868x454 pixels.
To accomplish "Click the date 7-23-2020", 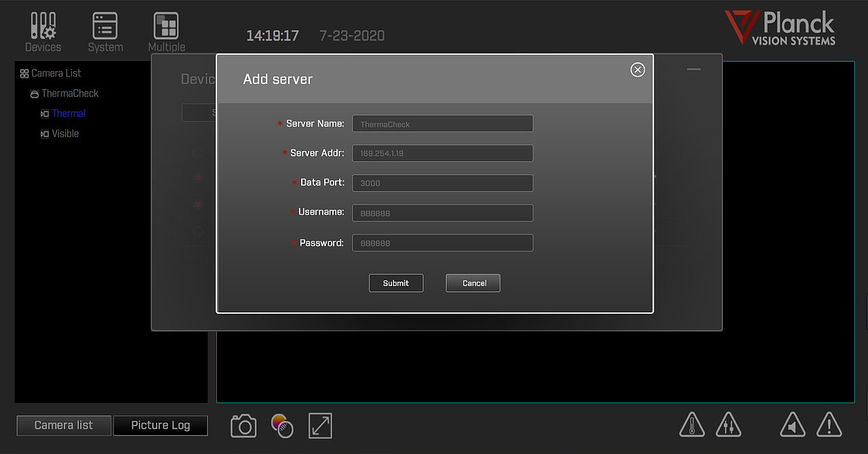I will [x=352, y=36].
